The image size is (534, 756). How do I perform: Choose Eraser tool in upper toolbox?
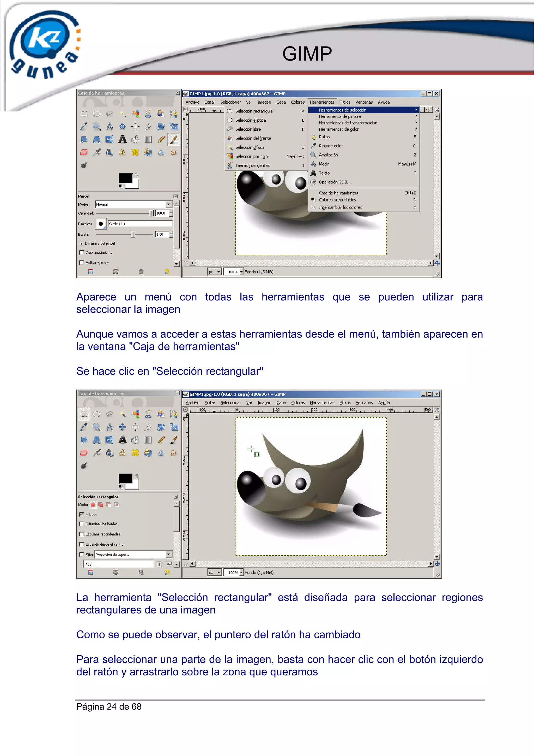point(84,152)
